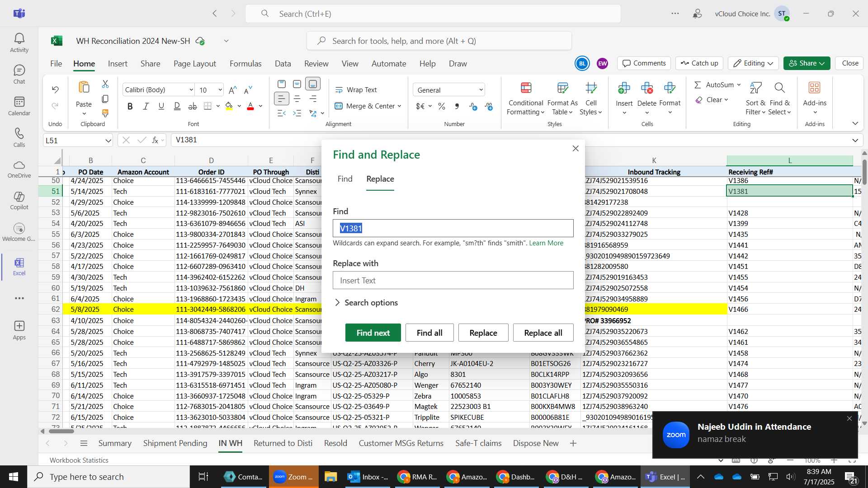The width and height of the screenshot is (868, 488).
Task: Open Apps in the Teams sidebar
Action: [19, 330]
